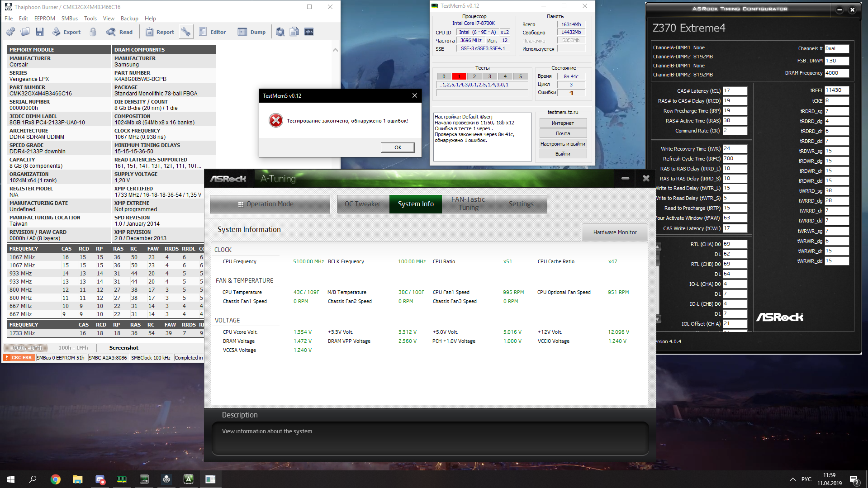Open the Report view from the toolbar
Screen dimensions: 868x488
point(160,32)
